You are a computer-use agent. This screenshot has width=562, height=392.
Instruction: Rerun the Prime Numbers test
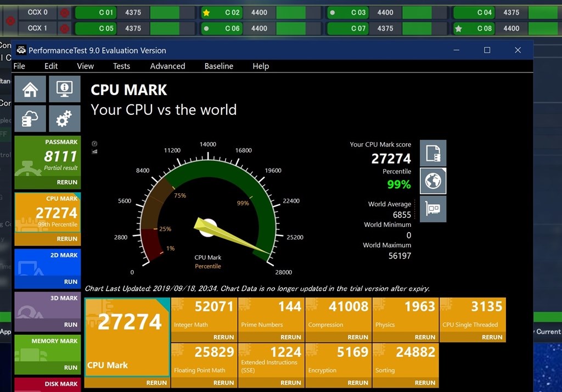point(291,337)
